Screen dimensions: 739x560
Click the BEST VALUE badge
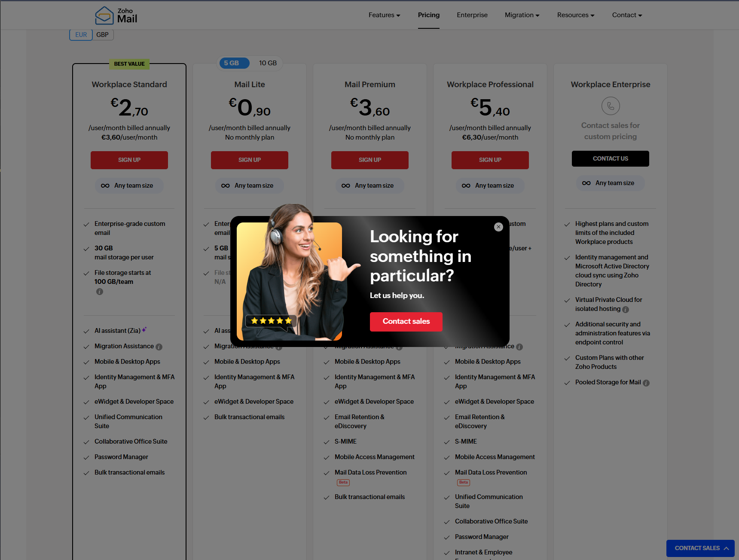pyautogui.click(x=129, y=64)
